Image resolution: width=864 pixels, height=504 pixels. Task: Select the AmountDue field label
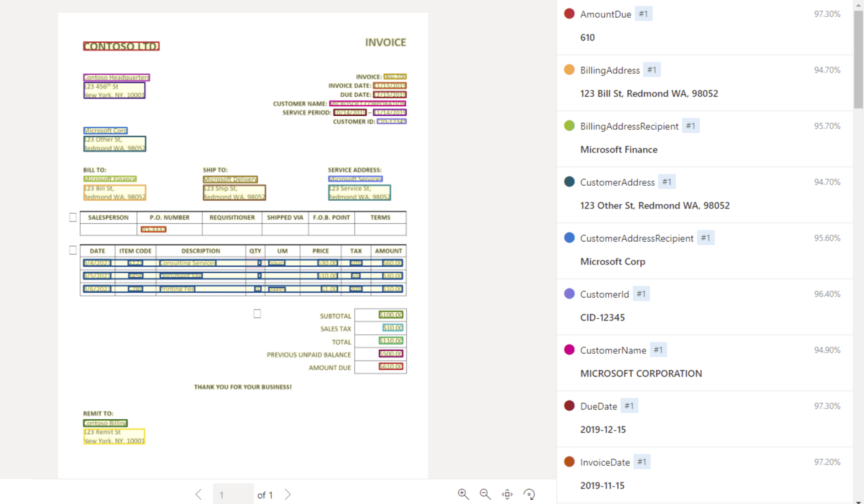(606, 14)
